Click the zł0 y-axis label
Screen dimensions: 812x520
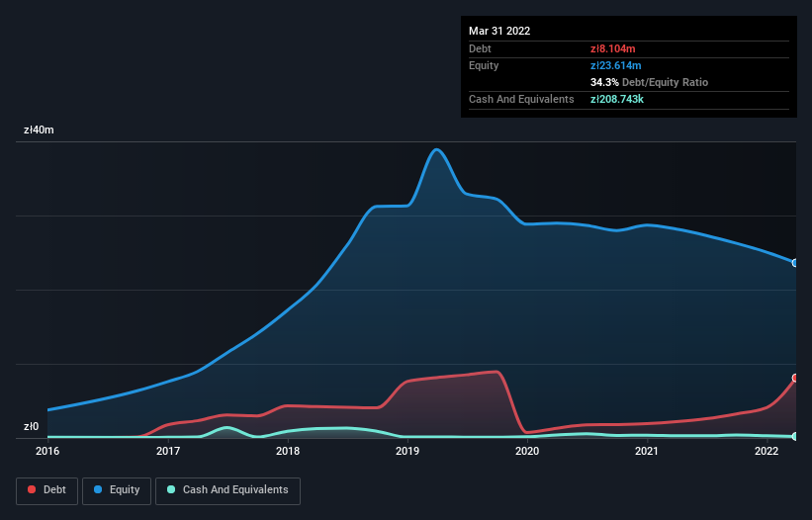pyautogui.click(x=31, y=426)
